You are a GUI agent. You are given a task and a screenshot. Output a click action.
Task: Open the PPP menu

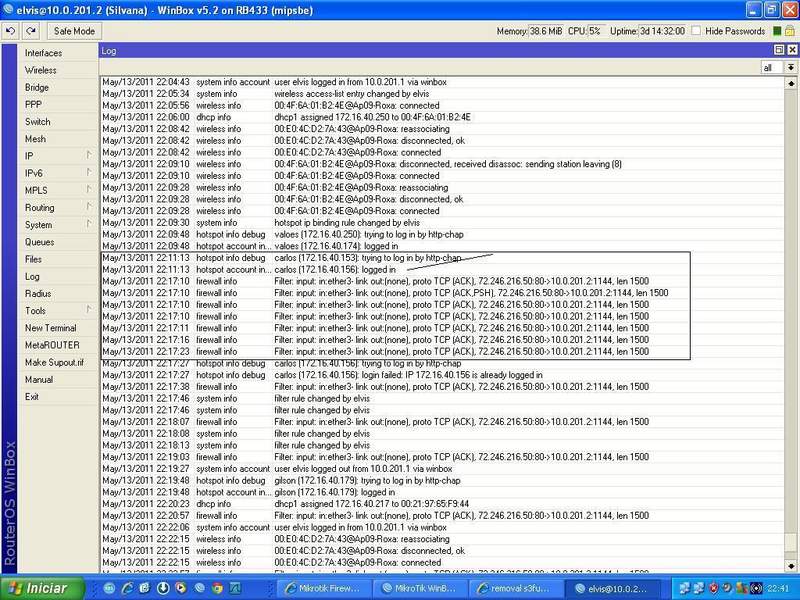pos(57,105)
